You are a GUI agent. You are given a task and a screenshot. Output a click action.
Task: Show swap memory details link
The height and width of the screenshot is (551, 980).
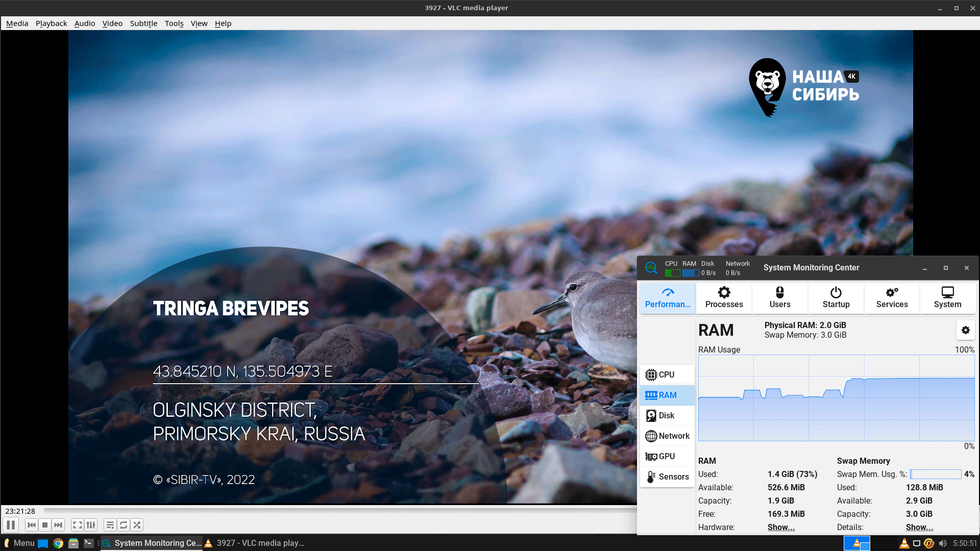point(919,528)
